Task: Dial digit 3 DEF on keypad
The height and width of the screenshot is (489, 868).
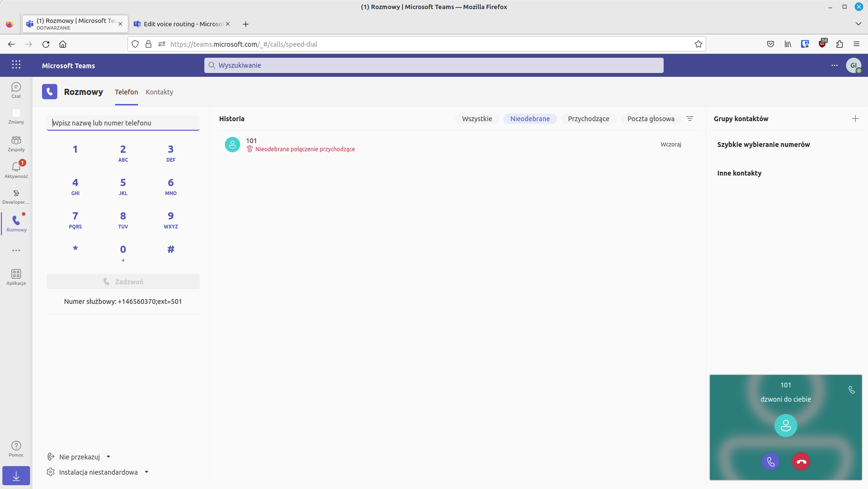Action: point(171,153)
